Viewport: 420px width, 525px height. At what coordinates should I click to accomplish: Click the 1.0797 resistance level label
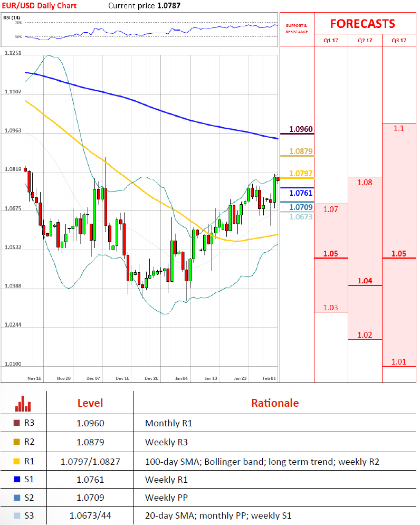pos(301,174)
